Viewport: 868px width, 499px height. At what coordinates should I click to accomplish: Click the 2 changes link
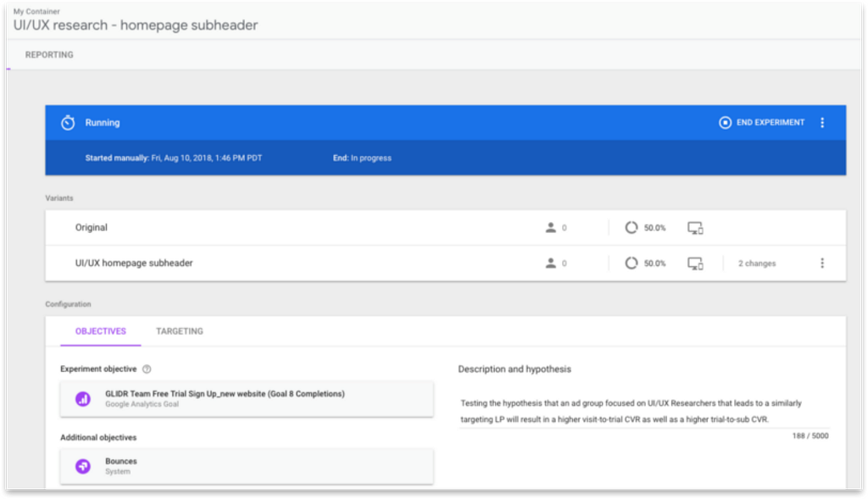point(757,263)
